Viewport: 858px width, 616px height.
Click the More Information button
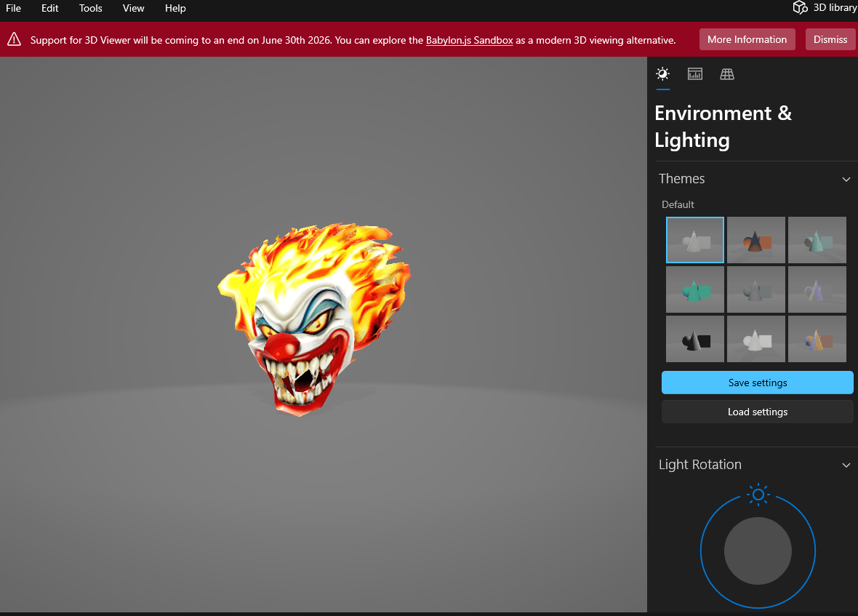click(x=747, y=39)
